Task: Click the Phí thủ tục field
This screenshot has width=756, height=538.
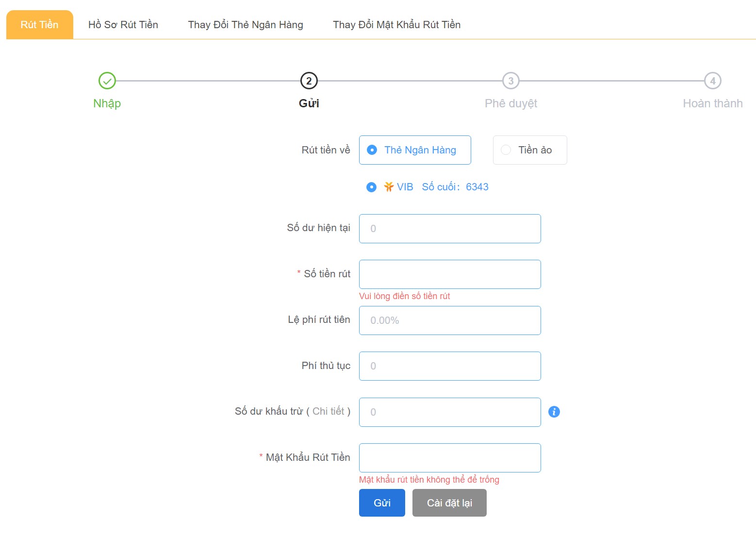Action: (450, 366)
